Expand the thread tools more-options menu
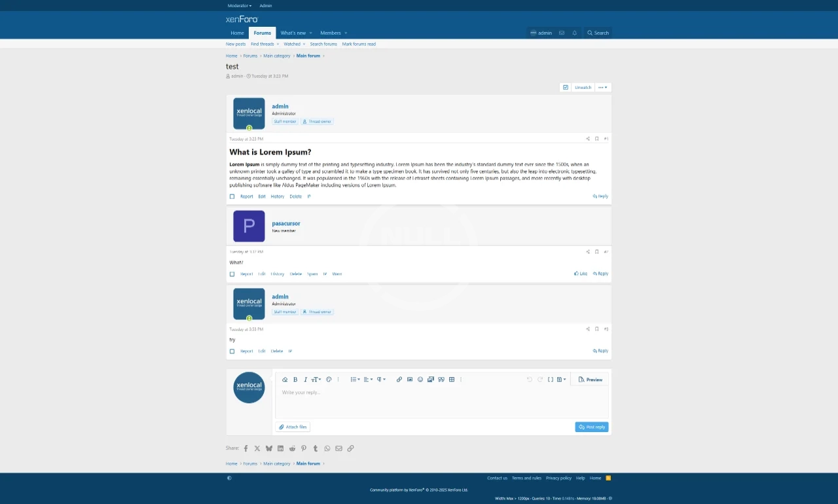 tap(603, 87)
